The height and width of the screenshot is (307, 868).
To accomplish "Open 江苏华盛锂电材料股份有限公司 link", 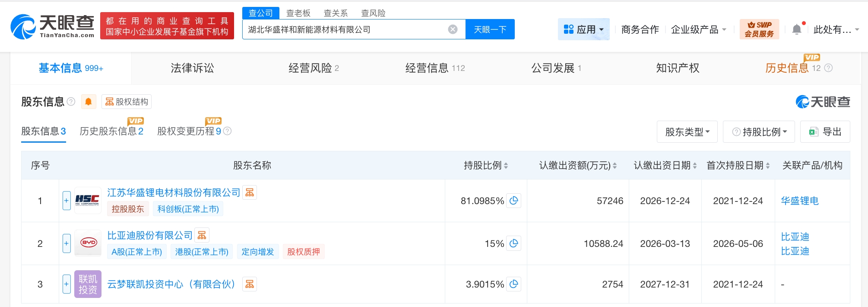I will click(174, 192).
